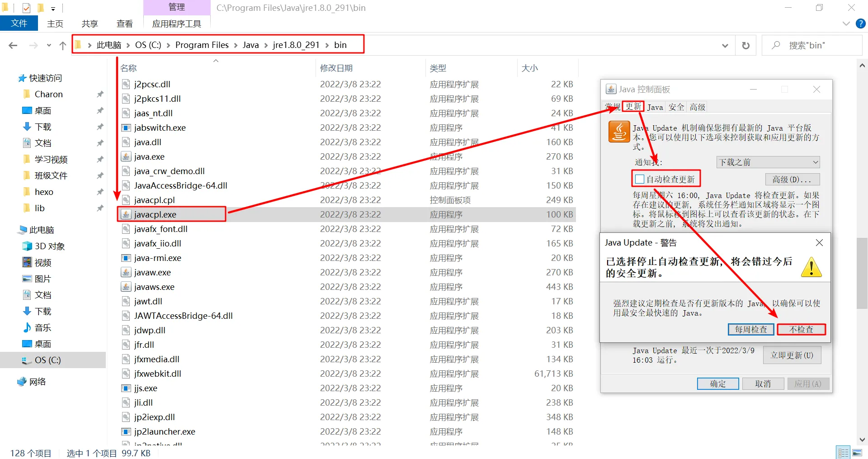Switch to the 共享 ribbon tab
This screenshot has height=459, width=868.
click(x=90, y=24)
